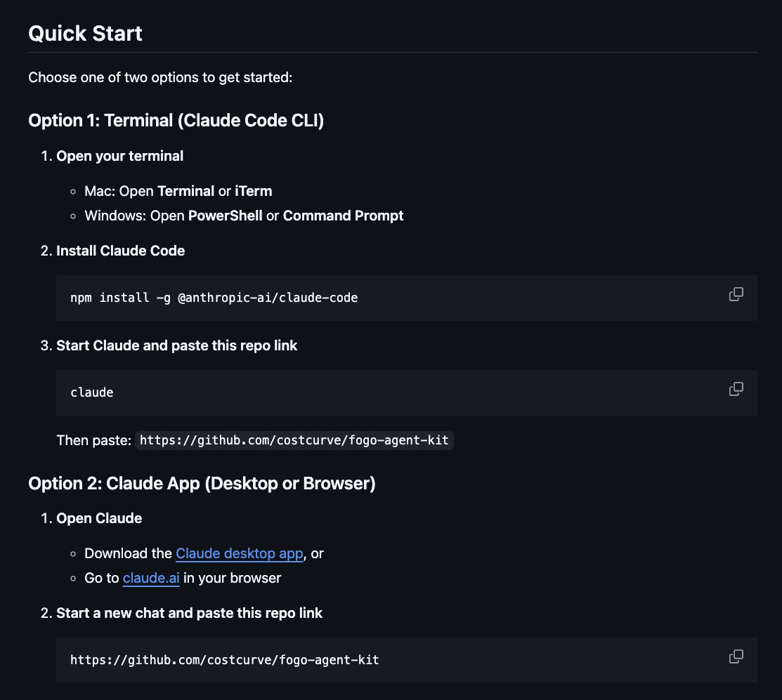The image size is (782, 700).
Task: Click the Quick Start heading
Action: 85,34
